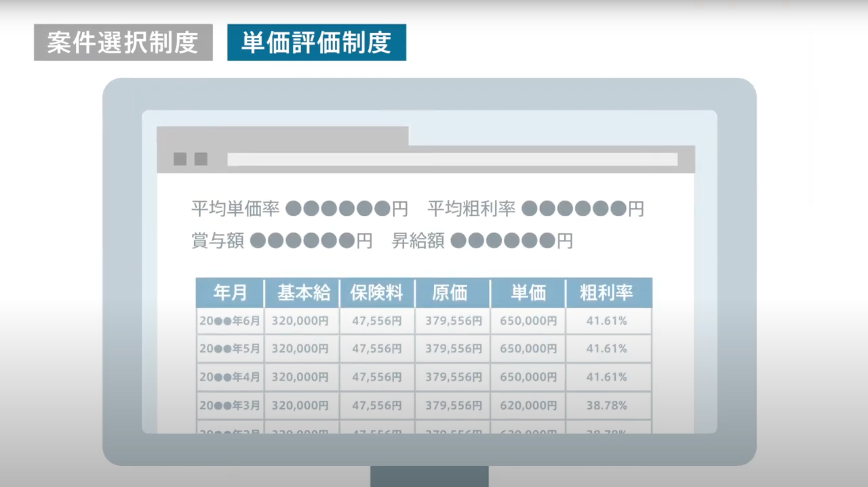Click the 平均単価率 label
This screenshot has width=868, height=487.
point(235,209)
